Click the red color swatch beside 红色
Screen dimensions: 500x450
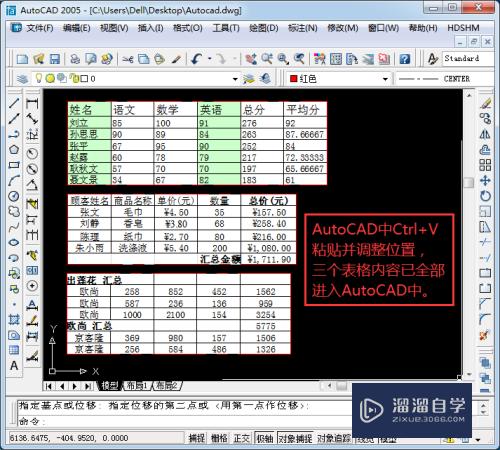tap(293, 79)
